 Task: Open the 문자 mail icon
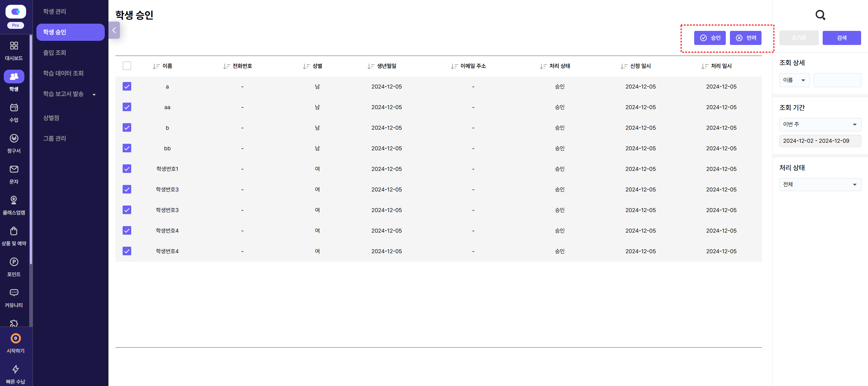14,169
